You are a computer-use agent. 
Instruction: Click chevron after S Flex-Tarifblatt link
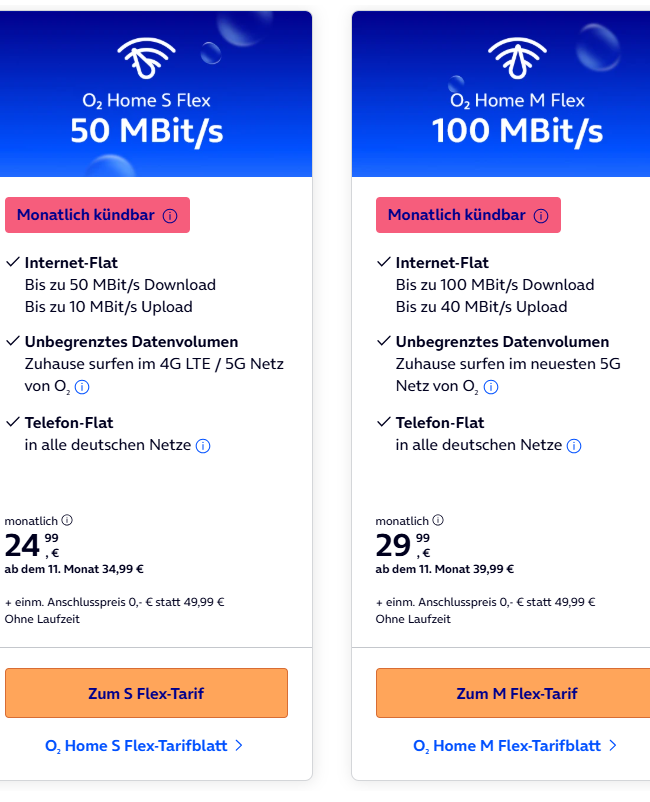point(239,746)
